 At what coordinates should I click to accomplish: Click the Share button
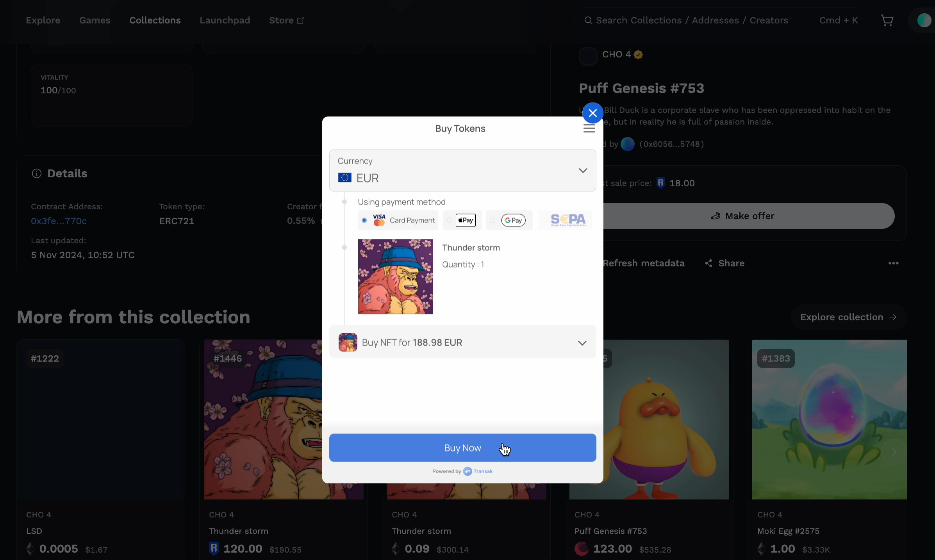[x=725, y=263]
